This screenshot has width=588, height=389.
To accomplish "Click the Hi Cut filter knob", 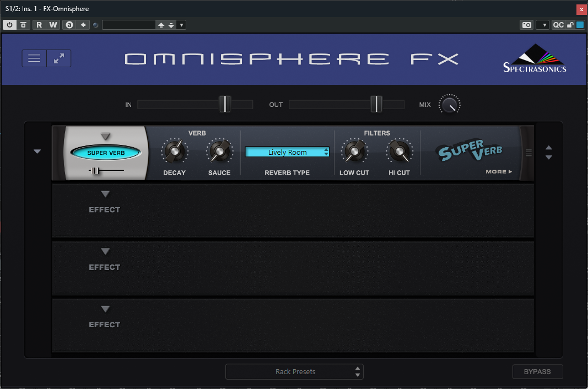I will [x=400, y=150].
